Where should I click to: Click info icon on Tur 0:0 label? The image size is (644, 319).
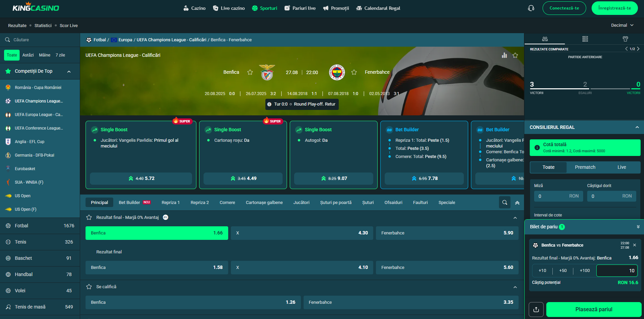[x=269, y=104]
